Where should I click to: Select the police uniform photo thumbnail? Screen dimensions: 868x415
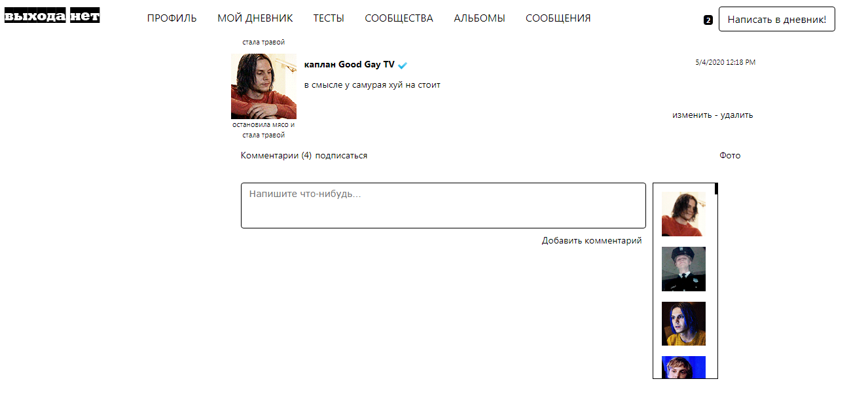pyautogui.click(x=683, y=269)
